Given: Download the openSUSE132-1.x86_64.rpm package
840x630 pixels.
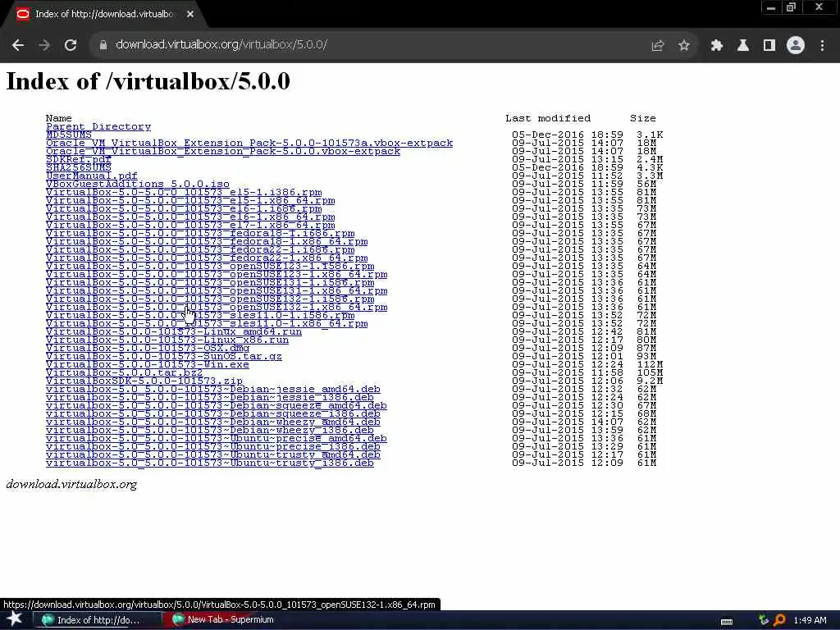Looking at the screenshot, I should pyautogui.click(x=217, y=308).
